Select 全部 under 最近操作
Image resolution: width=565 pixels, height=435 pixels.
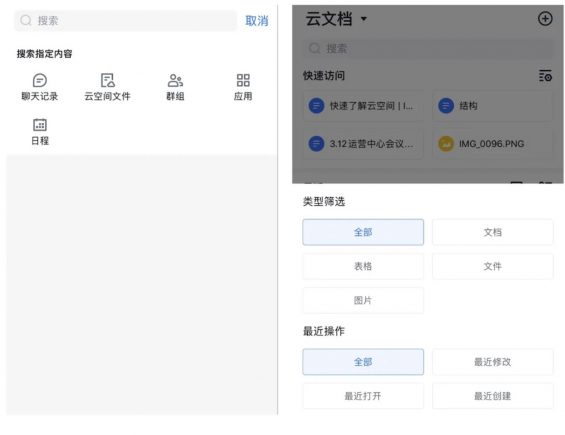[363, 362]
